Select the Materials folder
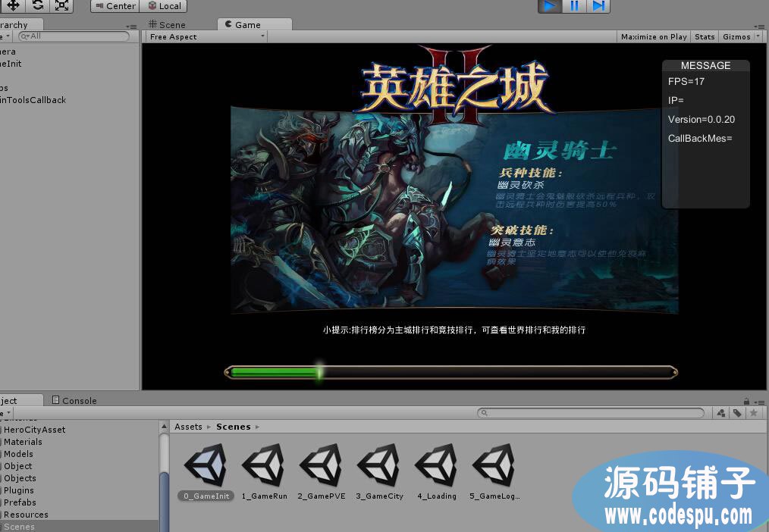This screenshot has width=769, height=532. 23,442
